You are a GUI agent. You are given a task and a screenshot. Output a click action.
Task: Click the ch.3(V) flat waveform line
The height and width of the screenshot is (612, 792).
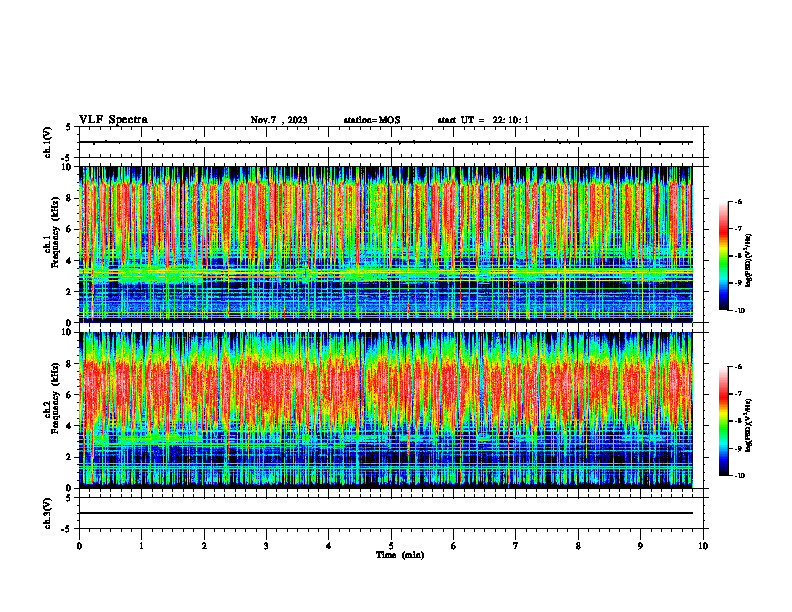386,513
